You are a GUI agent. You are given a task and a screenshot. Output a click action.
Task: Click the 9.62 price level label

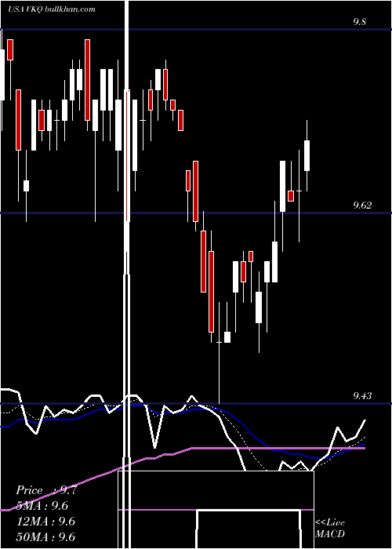click(x=362, y=205)
